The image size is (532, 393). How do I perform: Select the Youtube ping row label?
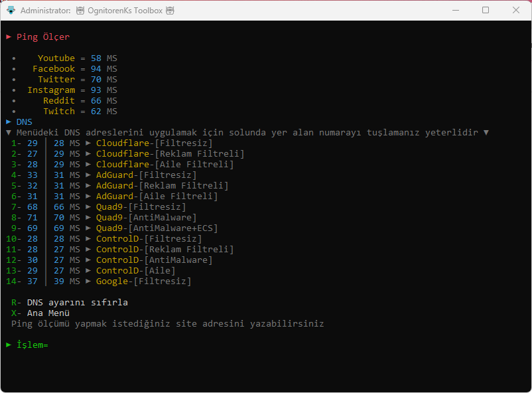tap(56, 58)
